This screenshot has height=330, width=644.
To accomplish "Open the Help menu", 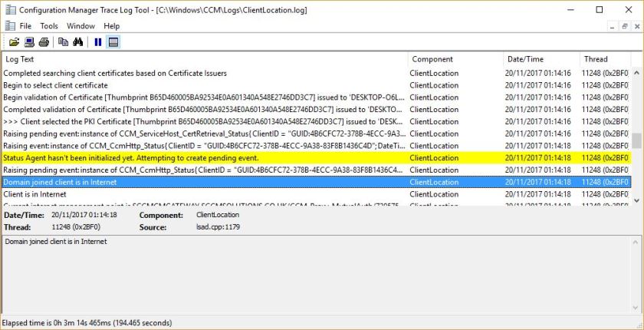I will point(112,26).
